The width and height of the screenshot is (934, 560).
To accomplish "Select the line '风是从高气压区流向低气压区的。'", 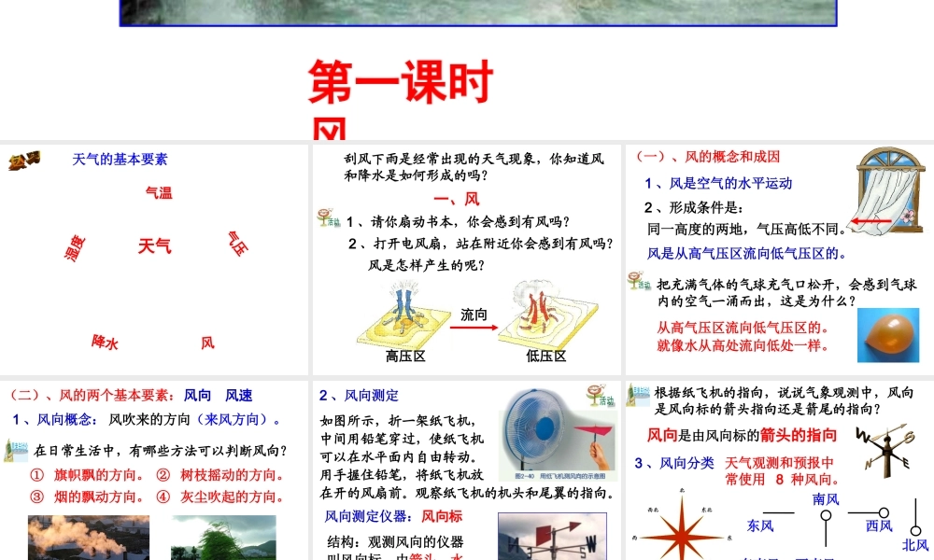I will [747, 254].
